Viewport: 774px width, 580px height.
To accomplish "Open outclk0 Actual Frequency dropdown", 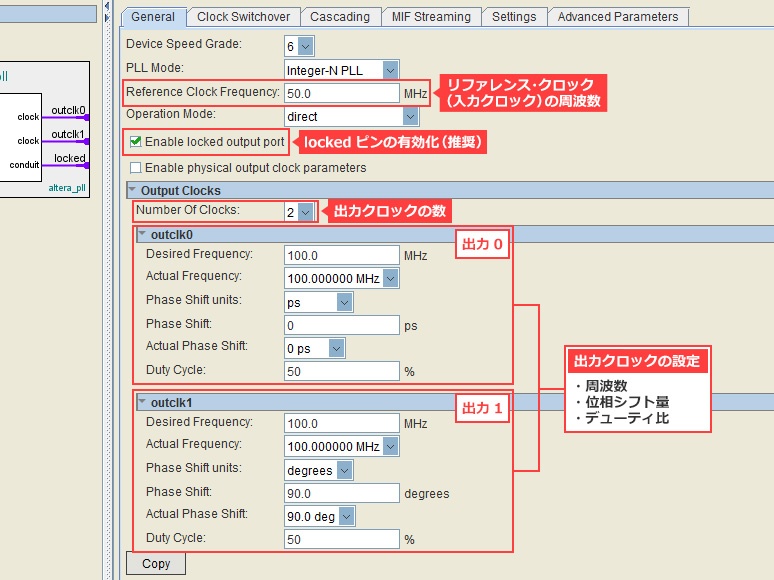I will click(390, 278).
